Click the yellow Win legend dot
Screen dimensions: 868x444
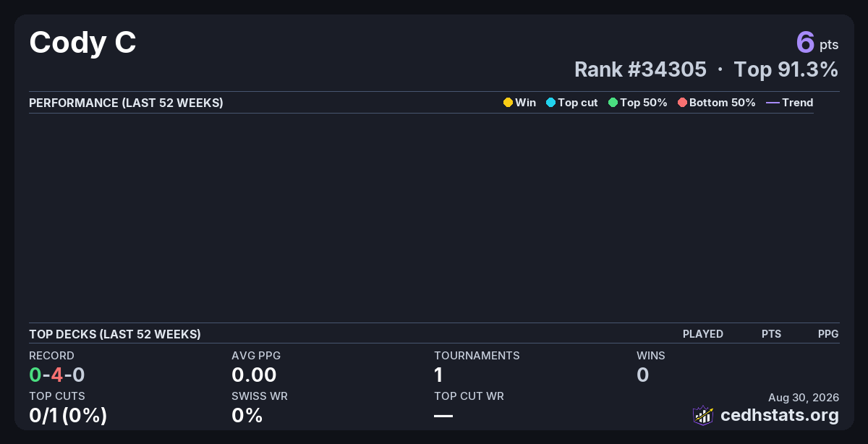coord(508,103)
